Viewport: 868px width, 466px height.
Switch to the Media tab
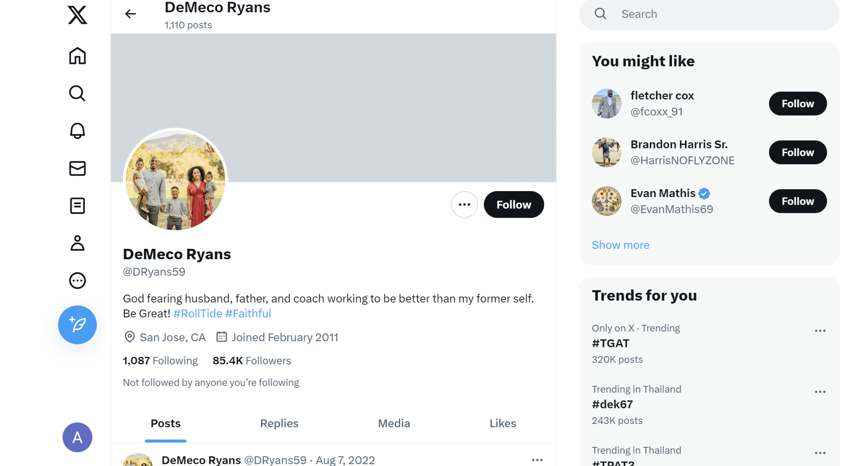click(x=394, y=423)
